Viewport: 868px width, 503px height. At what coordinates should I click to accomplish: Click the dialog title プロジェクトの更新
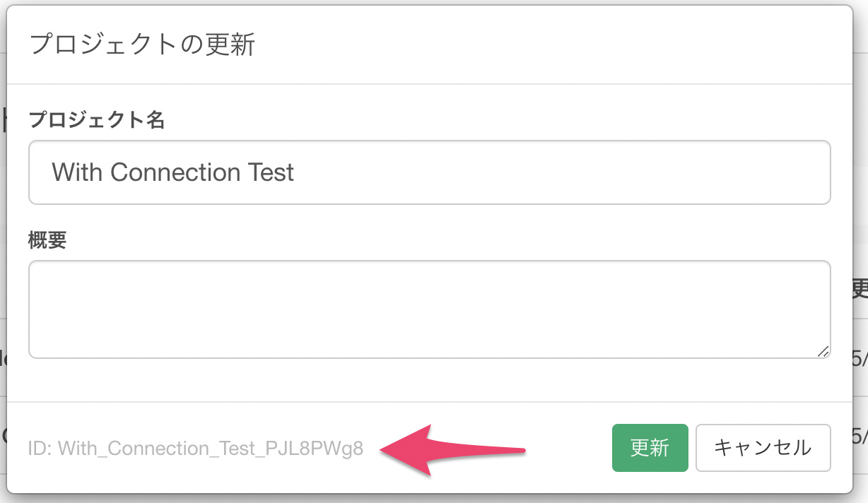coord(142,45)
